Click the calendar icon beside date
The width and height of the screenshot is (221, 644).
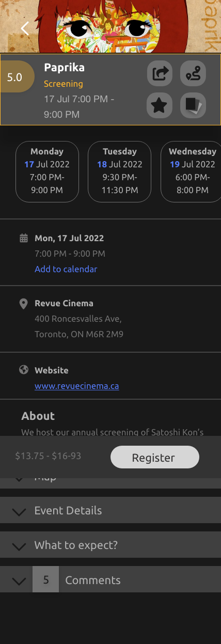23,238
